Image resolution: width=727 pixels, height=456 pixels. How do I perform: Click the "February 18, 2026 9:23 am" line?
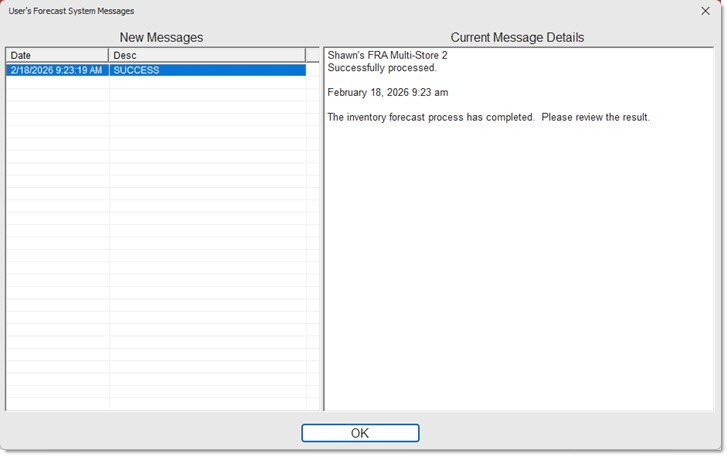388,92
